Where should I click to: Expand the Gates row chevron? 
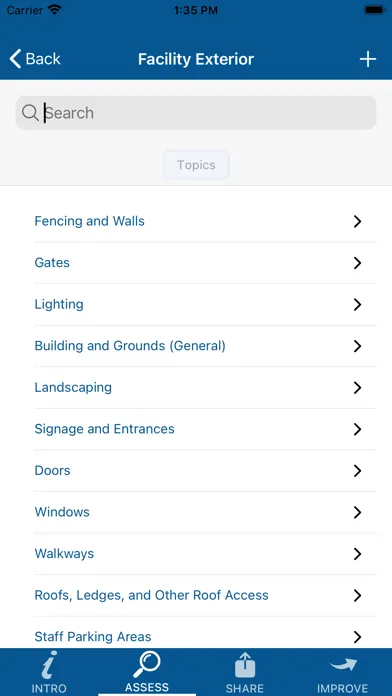(x=357, y=263)
